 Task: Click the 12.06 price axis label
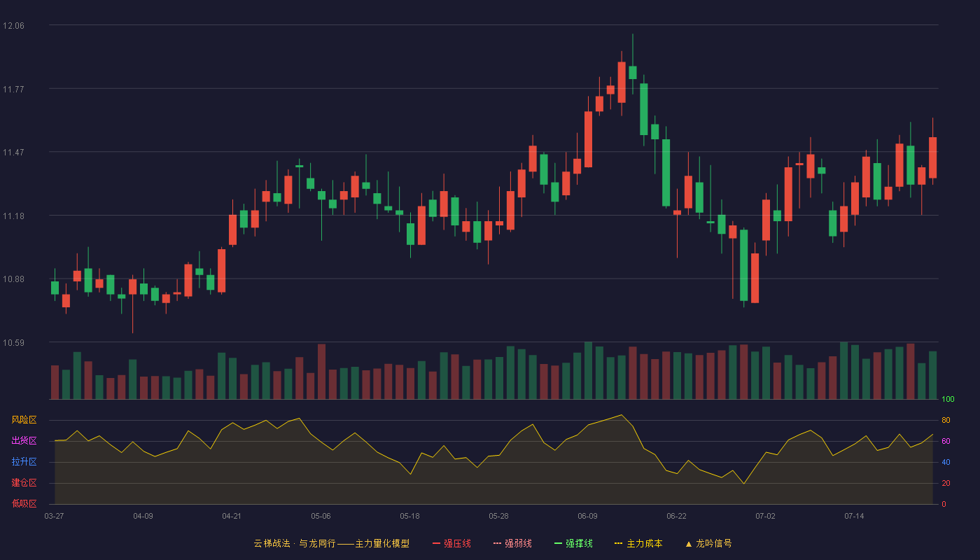pos(13,26)
